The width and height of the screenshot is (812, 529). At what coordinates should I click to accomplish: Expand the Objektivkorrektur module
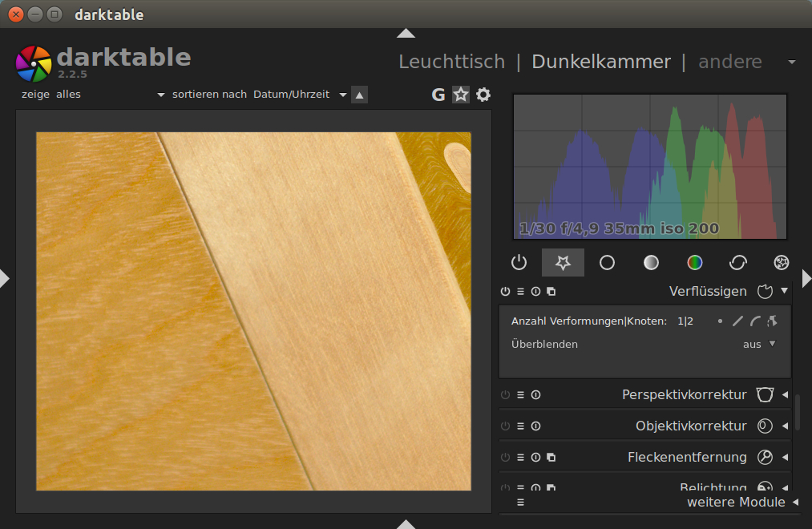tap(785, 426)
